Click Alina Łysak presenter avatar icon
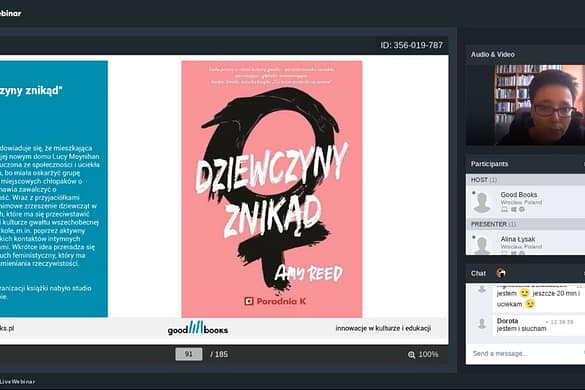Screen dimensions: 585x390 tap(482, 245)
